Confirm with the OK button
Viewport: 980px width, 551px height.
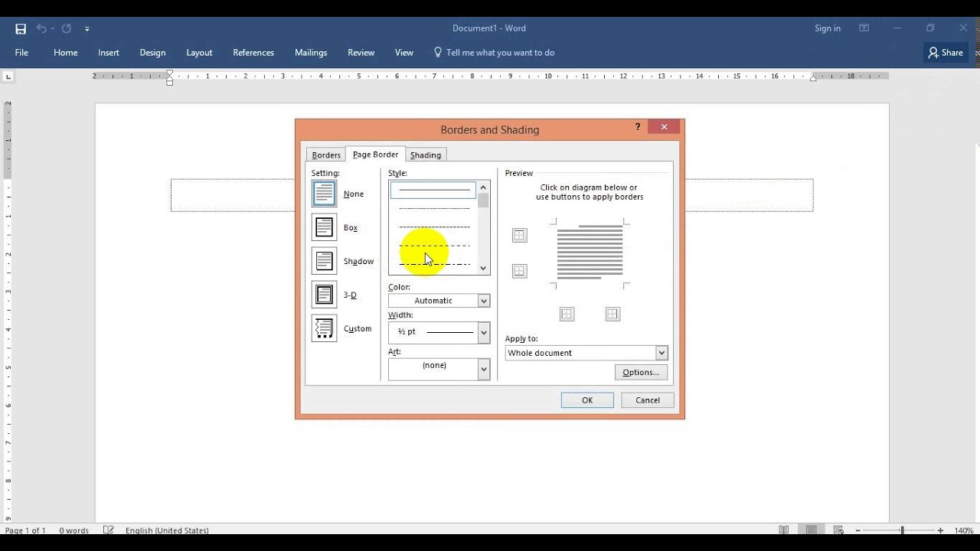587,400
